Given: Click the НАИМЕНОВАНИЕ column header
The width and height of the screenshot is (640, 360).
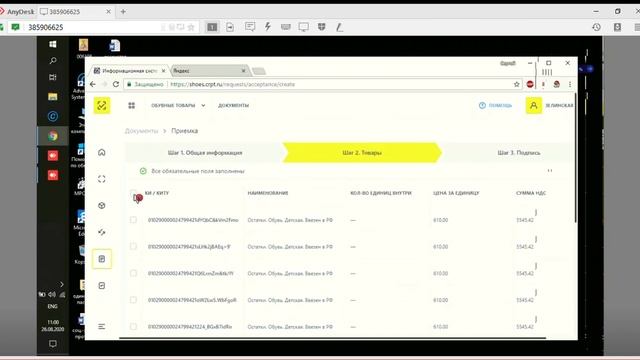Looking at the screenshot, I should pos(268,193).
